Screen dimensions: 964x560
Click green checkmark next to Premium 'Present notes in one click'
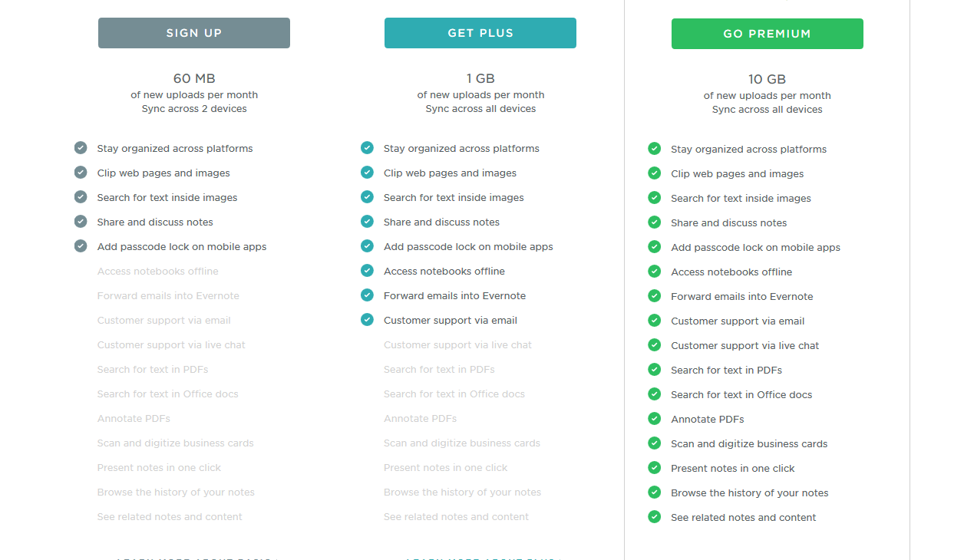click(654, 468)
